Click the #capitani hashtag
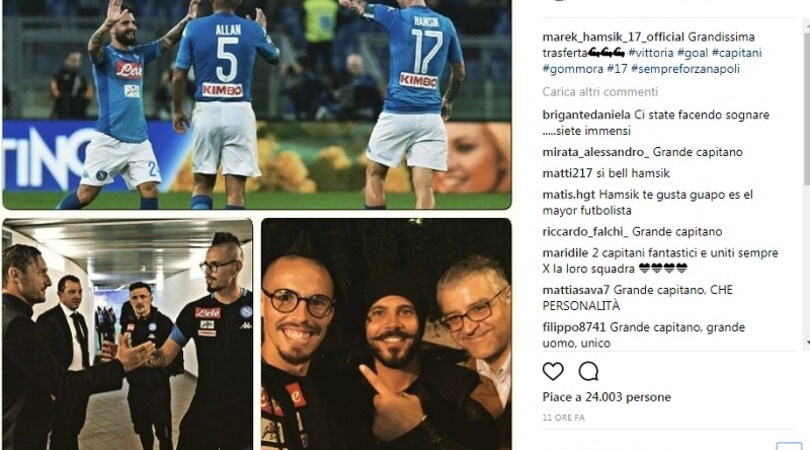 (x=737, y=53)
